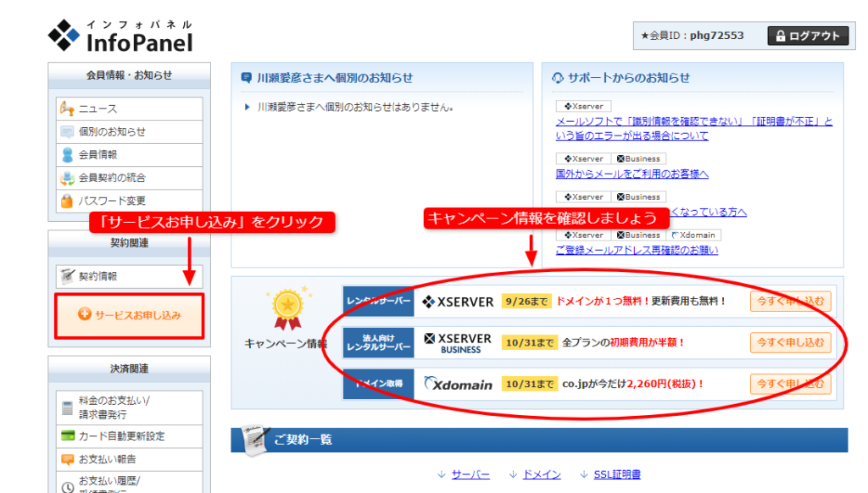
Task: Open お支払い報告 sidebar item
Action: click(x=107, y=459)
